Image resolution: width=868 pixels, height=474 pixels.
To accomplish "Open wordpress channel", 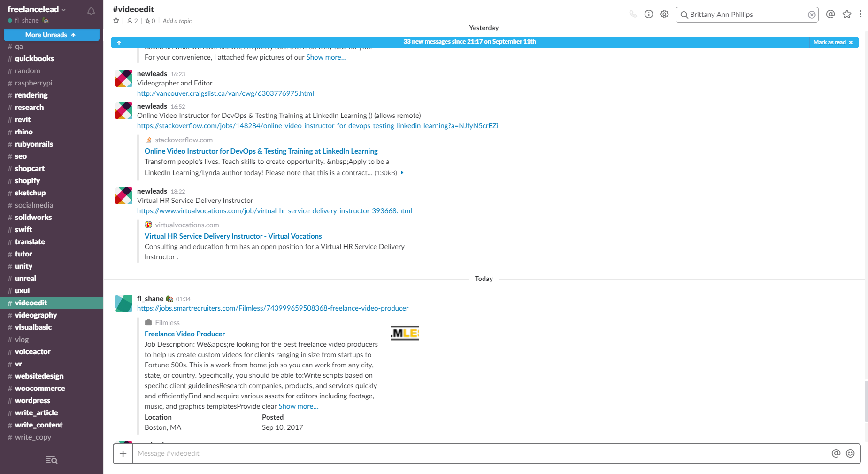I will (x=52, y=401).
